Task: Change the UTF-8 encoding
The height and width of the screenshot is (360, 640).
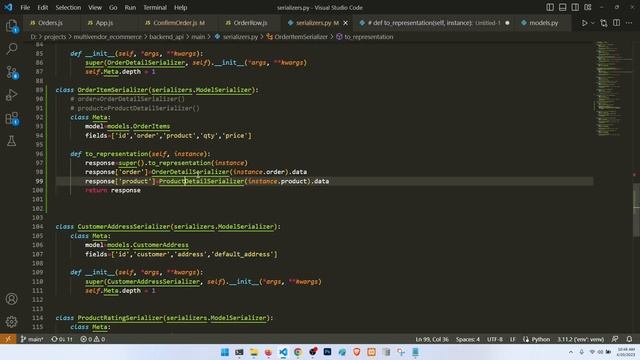Action: coord(495,339)
